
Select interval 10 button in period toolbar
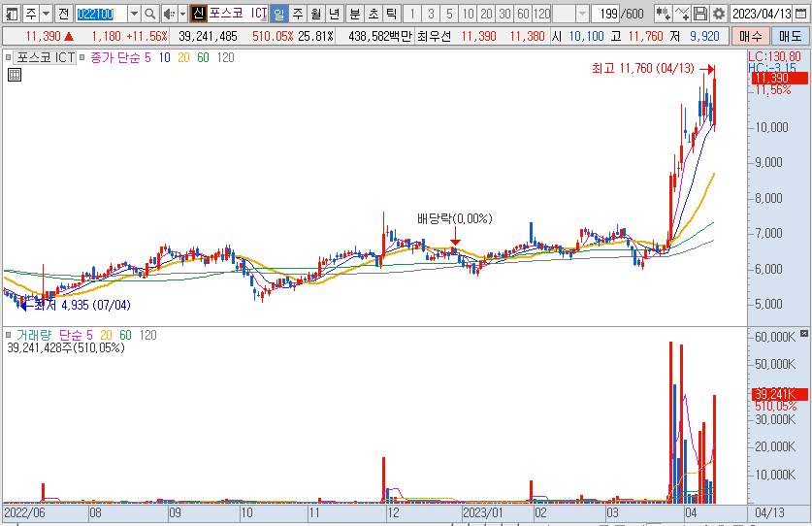(469, 14)
